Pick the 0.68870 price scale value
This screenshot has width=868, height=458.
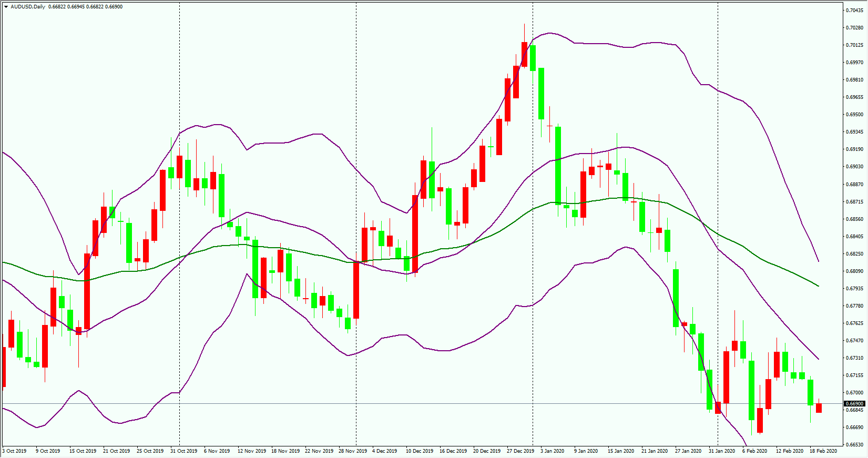pyautogui.click(x=854, y=184)
